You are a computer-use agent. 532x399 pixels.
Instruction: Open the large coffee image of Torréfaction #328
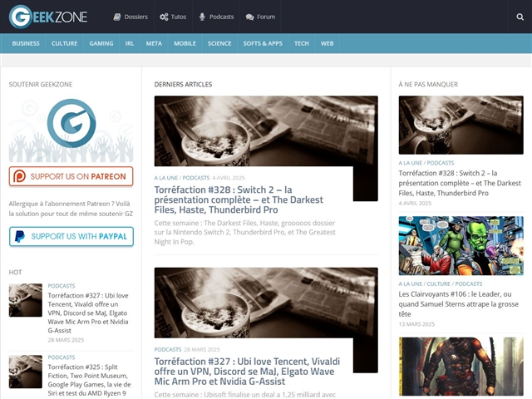[x=266, y=131]
